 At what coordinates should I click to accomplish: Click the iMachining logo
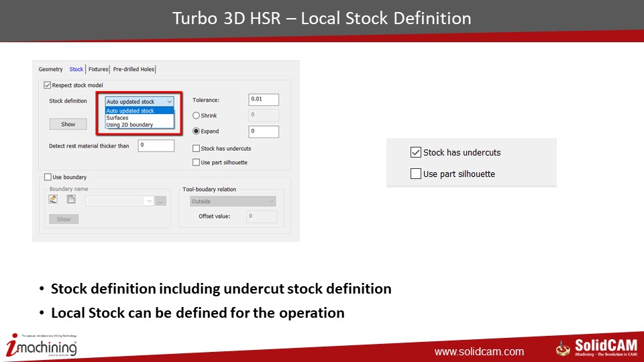point(42,345)
